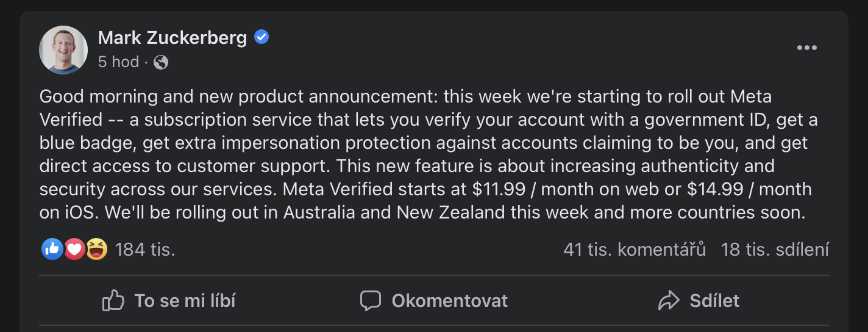Click the blue verified badge icon
Viewport: 868px width, 332px height.
point(261,38)
